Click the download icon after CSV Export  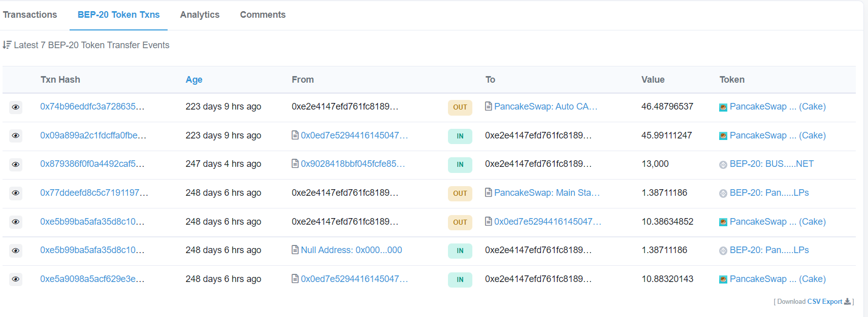[847, 301]
